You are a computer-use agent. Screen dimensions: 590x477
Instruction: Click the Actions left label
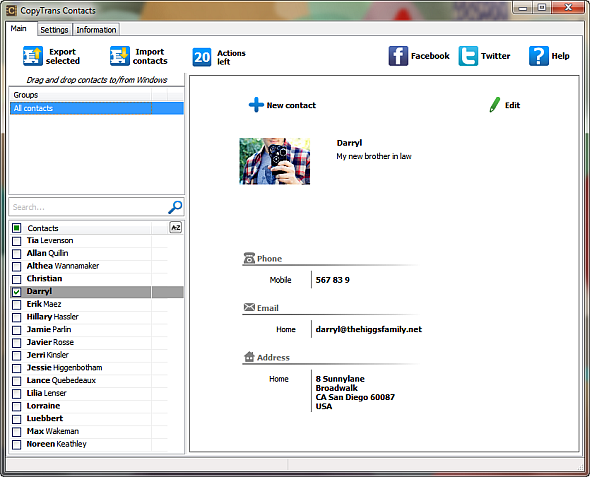(231, 58)
